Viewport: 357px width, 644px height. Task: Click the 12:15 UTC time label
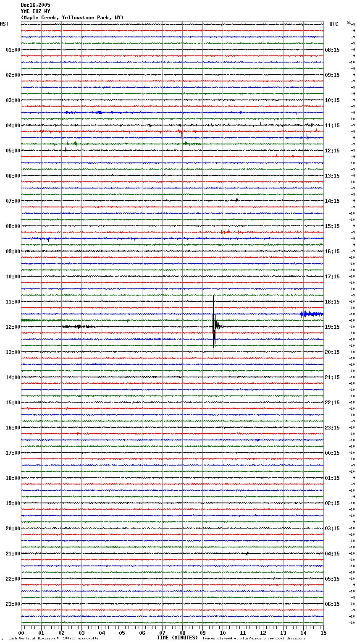coord(332,151)
